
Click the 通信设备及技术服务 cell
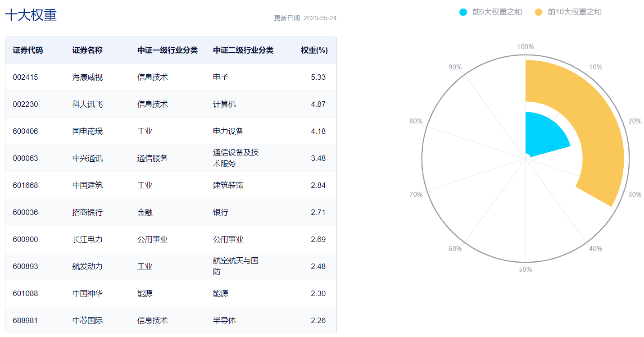click(236, 158)
